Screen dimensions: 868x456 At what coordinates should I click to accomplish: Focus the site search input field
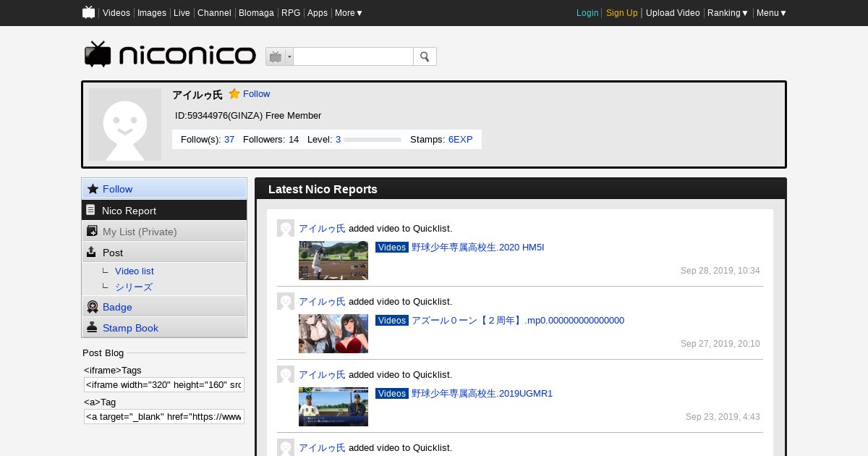pos(353,56)
